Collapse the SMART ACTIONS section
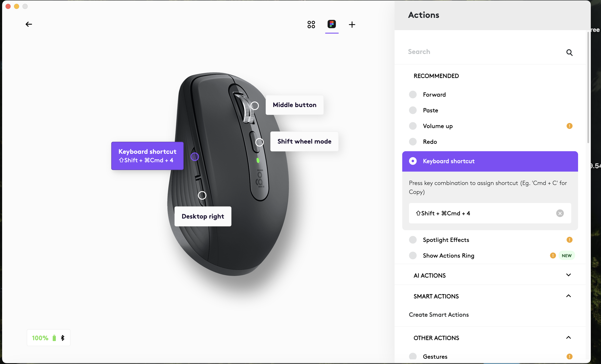This screenshot has height=364, width=601. (568, 296)
